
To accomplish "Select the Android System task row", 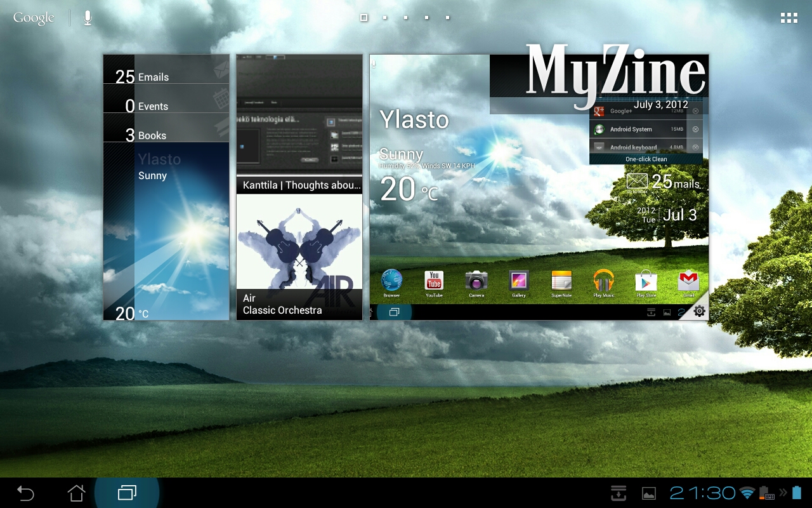I will point(646,129).
